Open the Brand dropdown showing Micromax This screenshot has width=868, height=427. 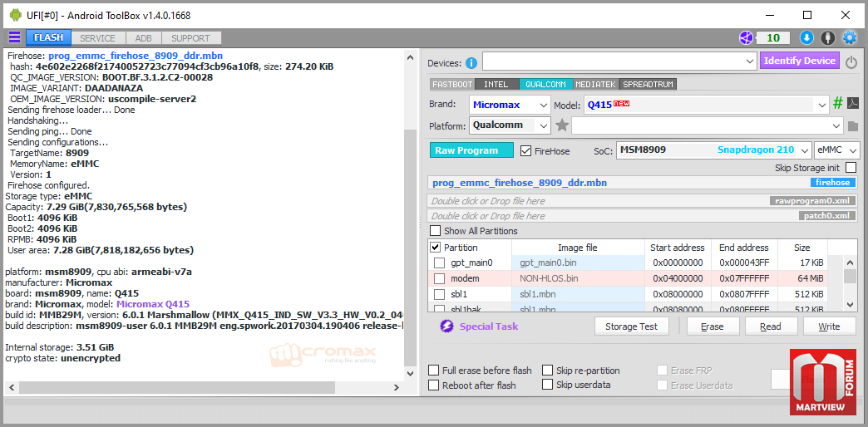(x=544, y=105)
